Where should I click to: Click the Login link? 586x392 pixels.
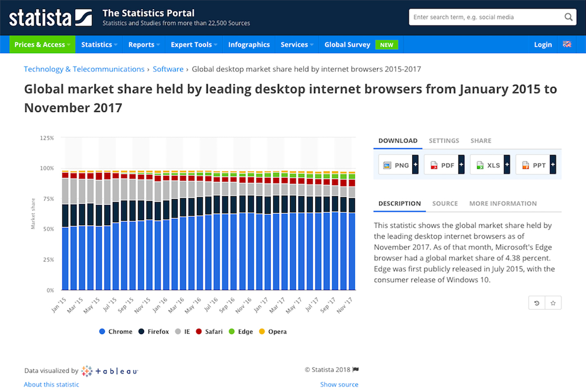(543, 45)
